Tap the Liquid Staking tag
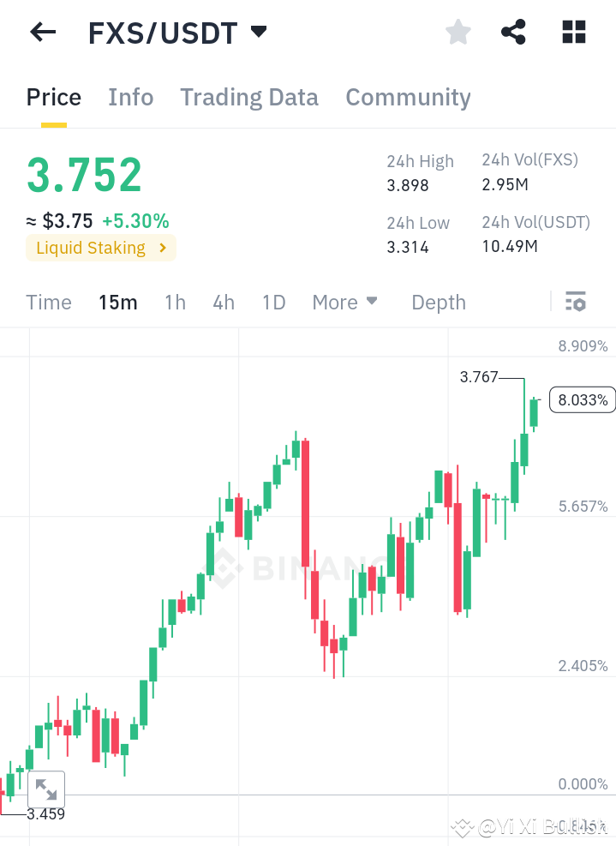616x846 pixels. click(88, 248)
